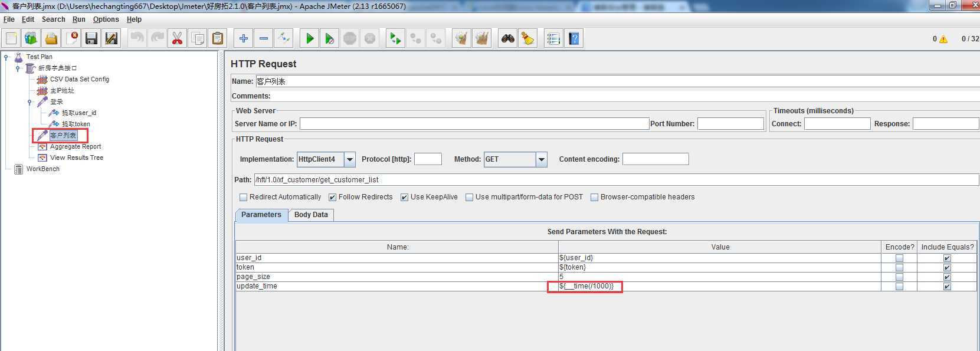Toggle Redirect Automatically checkbox
The image size is (980, 351).
(243, 197)
